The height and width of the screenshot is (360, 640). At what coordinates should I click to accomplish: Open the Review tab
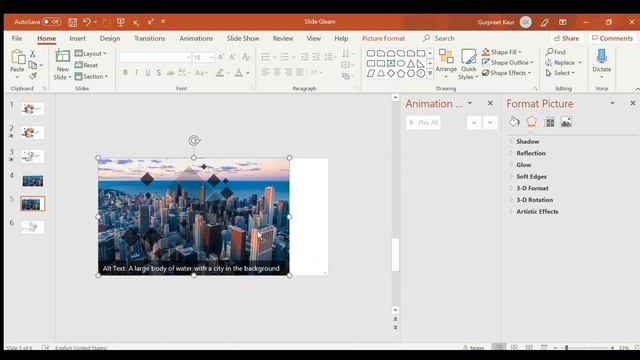point(283,38)
